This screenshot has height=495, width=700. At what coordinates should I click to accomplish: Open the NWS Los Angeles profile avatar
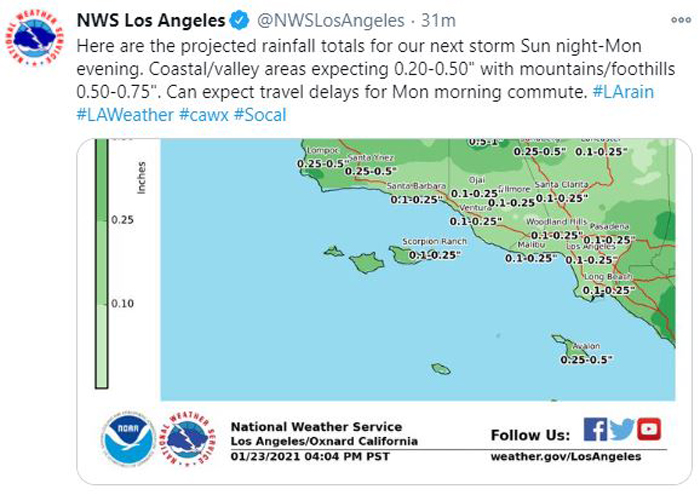[34, 37]
